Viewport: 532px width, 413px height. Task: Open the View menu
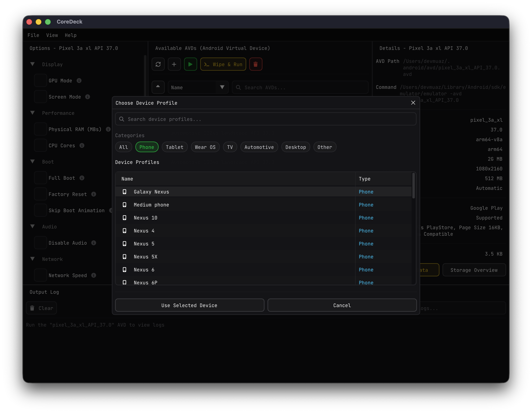coord(52,35)
